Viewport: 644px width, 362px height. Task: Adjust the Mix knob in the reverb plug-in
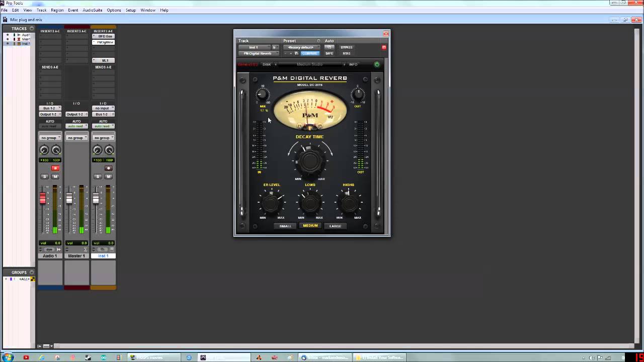pos(262,95)
